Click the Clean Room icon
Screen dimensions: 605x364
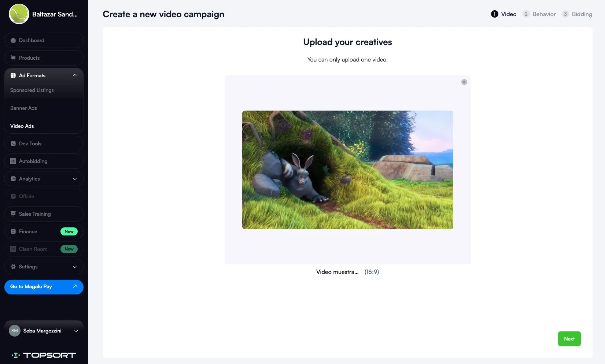click(x=13, y=249)
